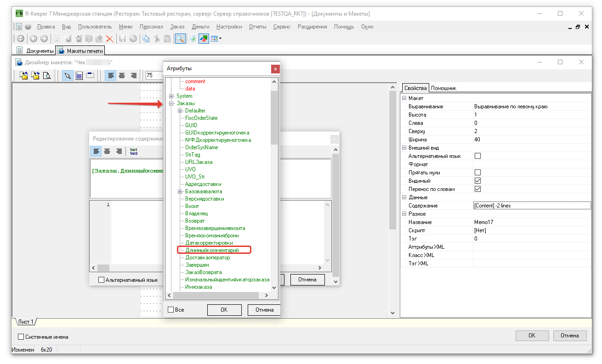Image resolution: width=602 pixels, height=364 pixels.
Task: Click align right icon in designer toolbar
Action: pos(134,76)
